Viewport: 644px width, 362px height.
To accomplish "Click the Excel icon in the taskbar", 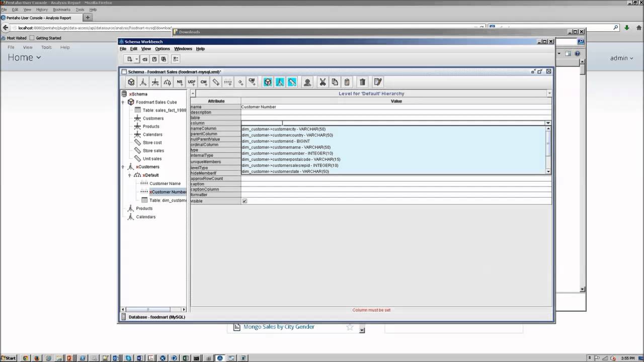I will click(185, 358).
